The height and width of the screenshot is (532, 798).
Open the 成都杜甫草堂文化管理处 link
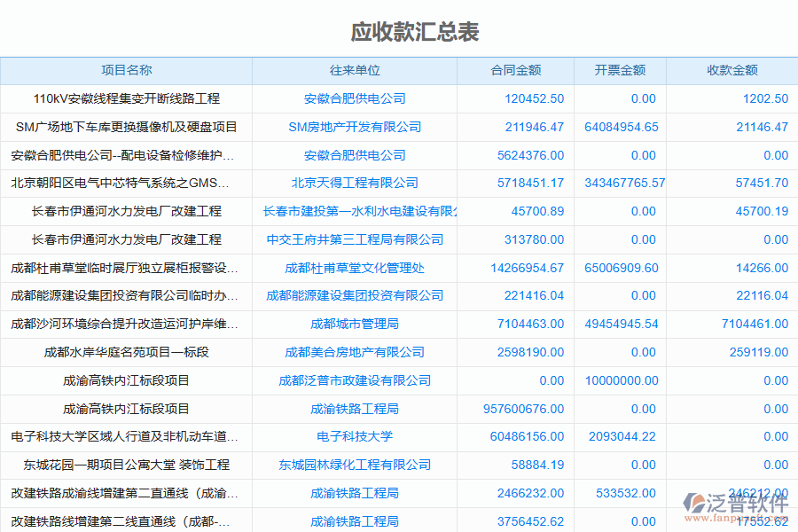pyautogui.click(x=356, y=268)
